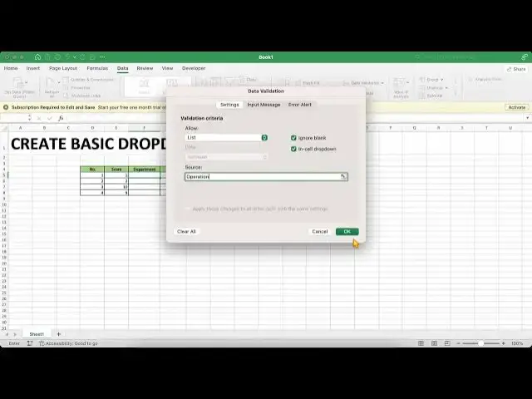Click the Flash Fill ribbon item

pyautogui.click(x=308, y=83)
